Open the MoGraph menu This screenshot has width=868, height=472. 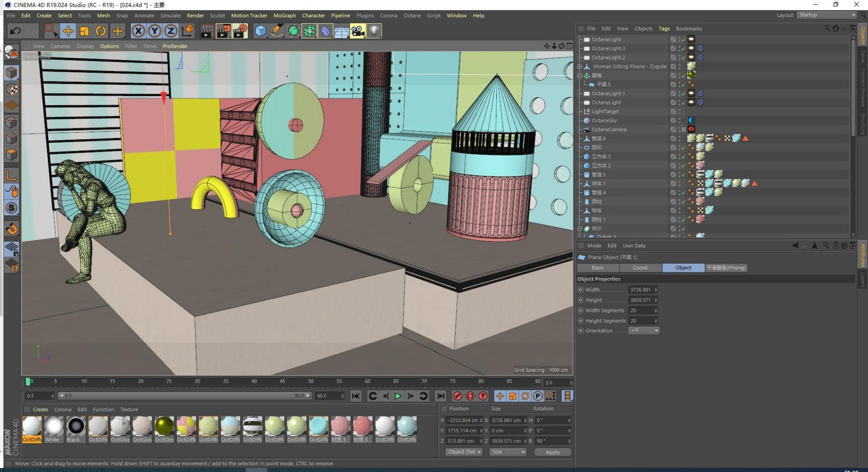284,15
